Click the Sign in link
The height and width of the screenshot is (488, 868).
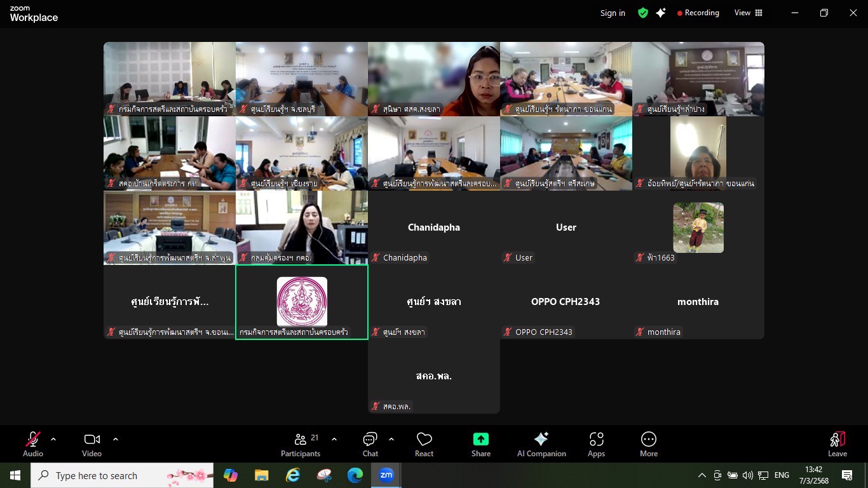click(x=613, y=13)
